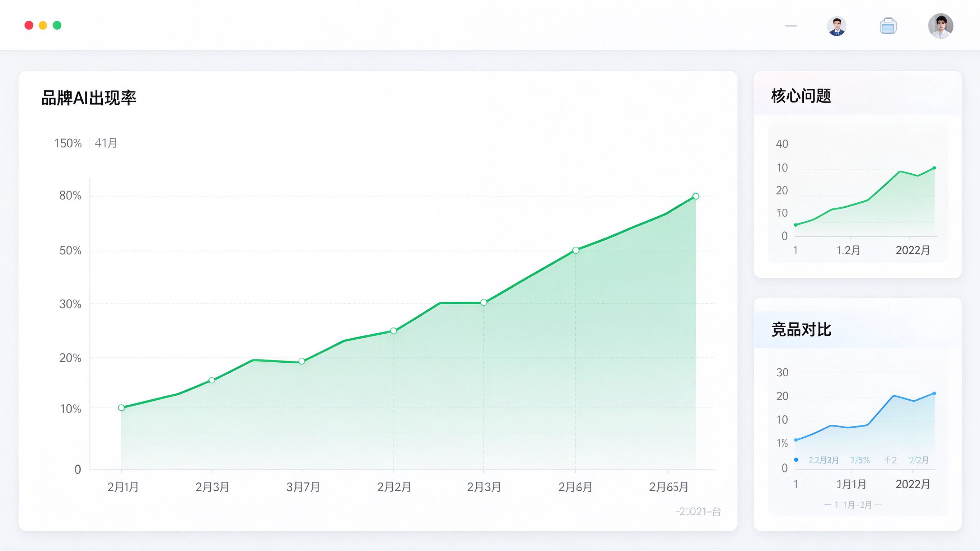This screenshot has width=980, height=551.
Task: Click first green point in 核心问题 chart
Action: (x=795, y=225)
